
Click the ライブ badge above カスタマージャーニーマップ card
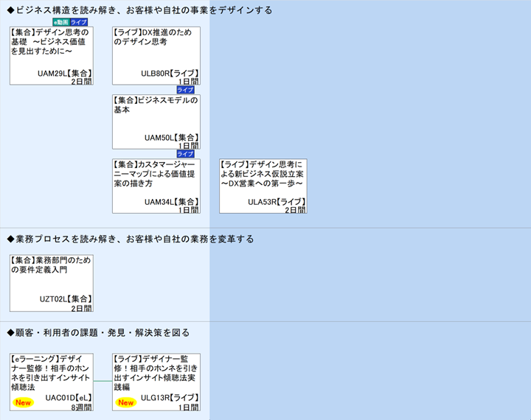tap(186, 154)
